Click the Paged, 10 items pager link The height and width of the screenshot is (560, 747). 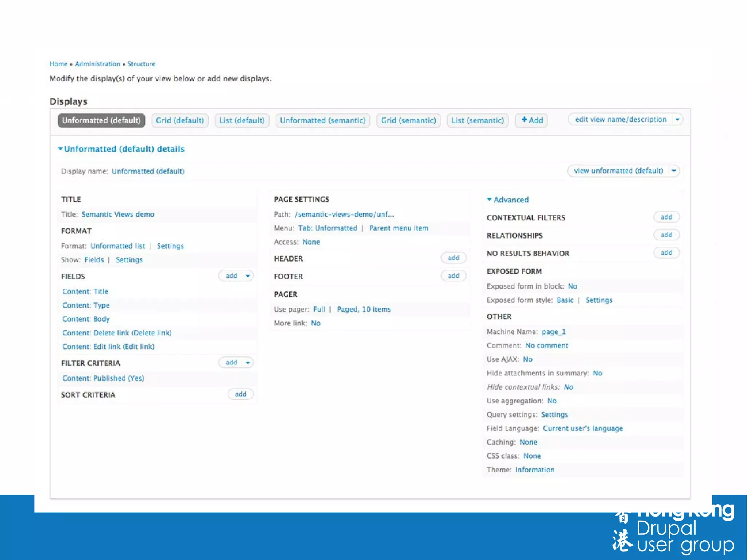pyautogui.click(x=364, y=309)
